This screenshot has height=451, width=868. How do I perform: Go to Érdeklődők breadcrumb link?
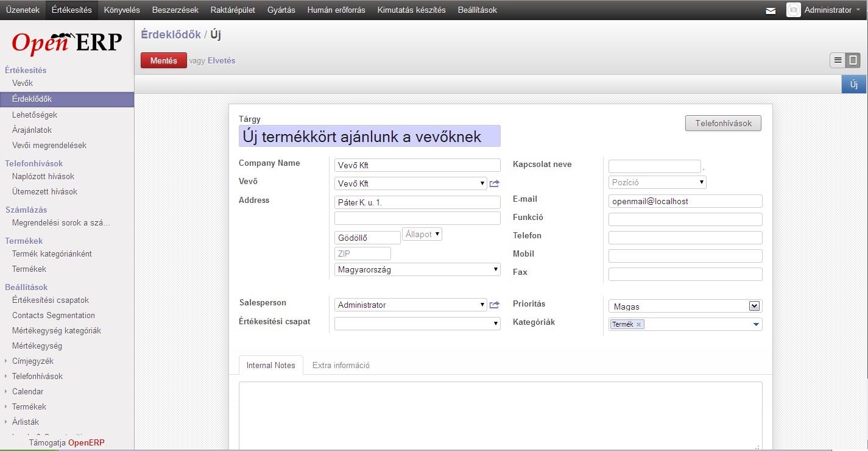tap(171, 34)
